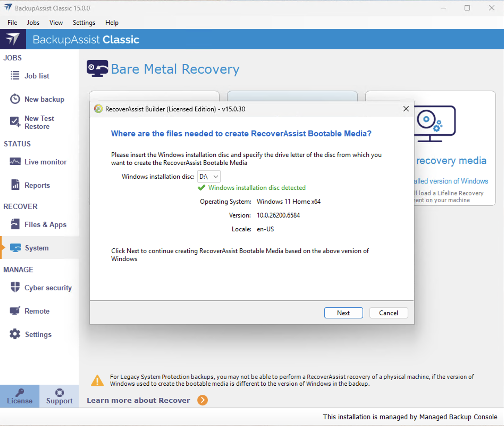Click Learn more about Recover arrow
The image size is (504, 426).
[203, 400]
